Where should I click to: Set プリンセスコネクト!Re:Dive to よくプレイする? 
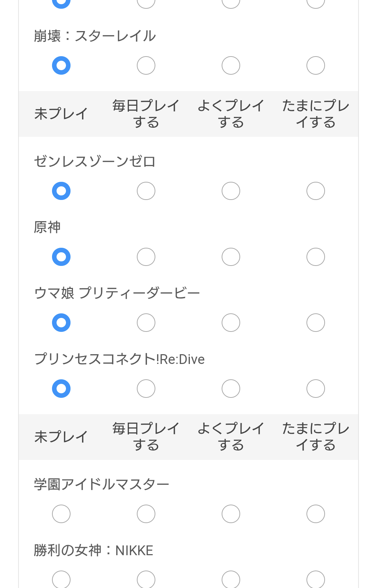[231, 388]
